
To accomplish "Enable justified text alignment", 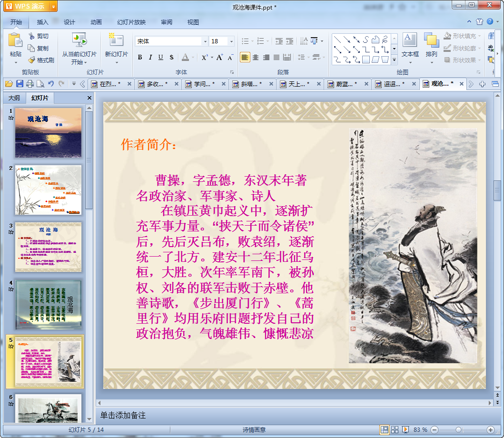I will (277, 58).
